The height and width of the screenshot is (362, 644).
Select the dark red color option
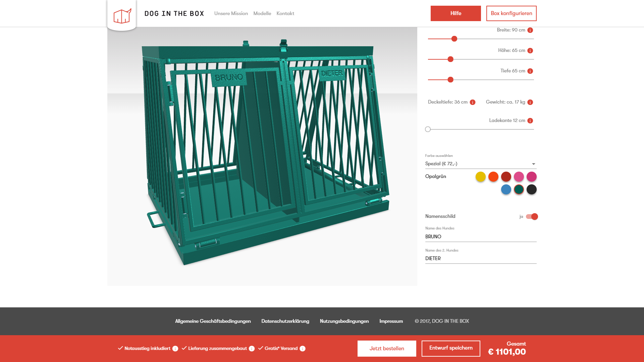coord(505,176)
